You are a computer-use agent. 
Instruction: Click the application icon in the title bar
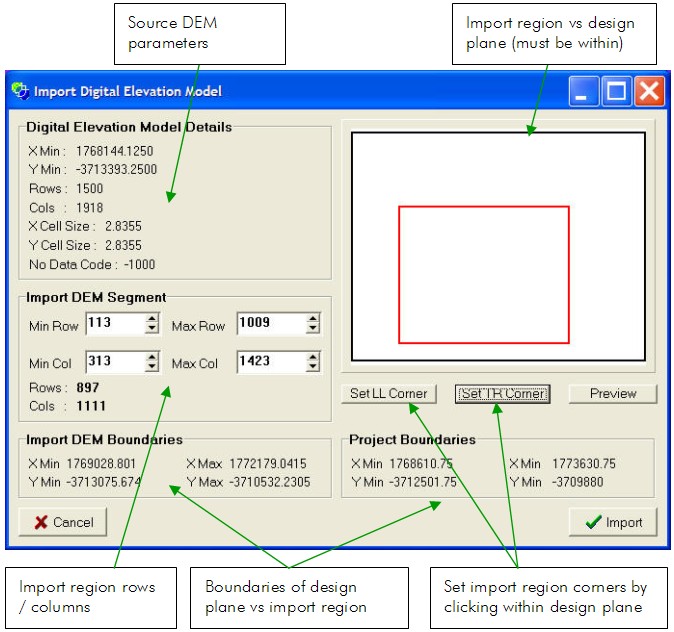[x=20, y=91]
